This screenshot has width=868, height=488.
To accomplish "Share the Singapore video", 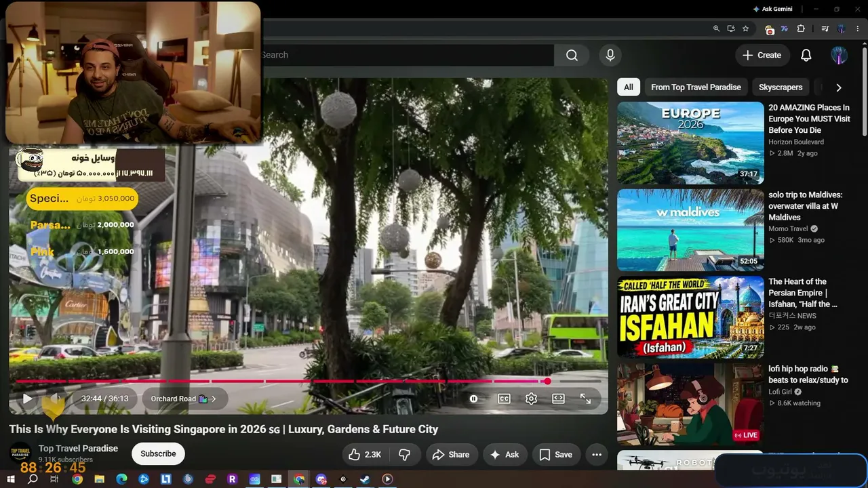I will pos(451,454).
